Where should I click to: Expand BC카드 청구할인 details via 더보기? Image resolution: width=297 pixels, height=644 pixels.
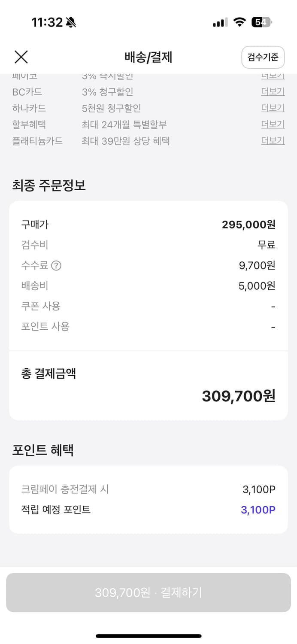click(x=273, y=91)
